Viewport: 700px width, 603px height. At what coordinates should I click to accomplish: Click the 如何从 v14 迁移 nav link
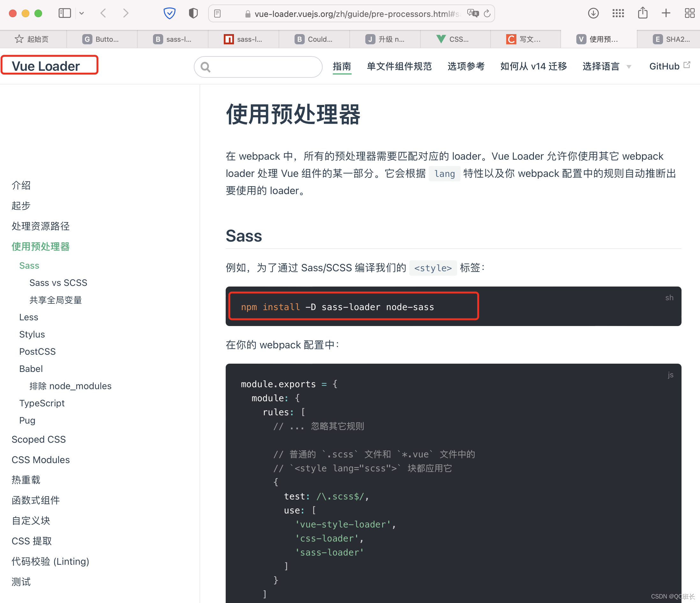(533, 66)
